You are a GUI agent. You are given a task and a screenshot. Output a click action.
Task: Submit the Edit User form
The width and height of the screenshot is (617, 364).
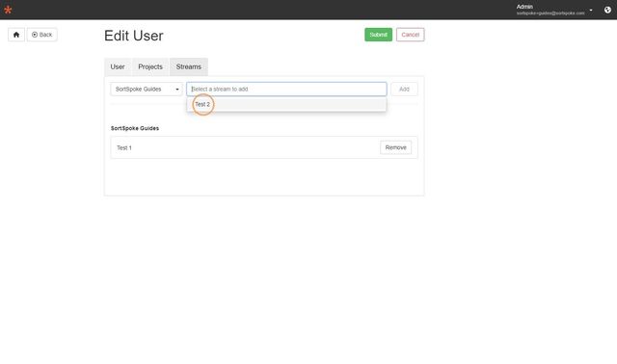point(378,35)
